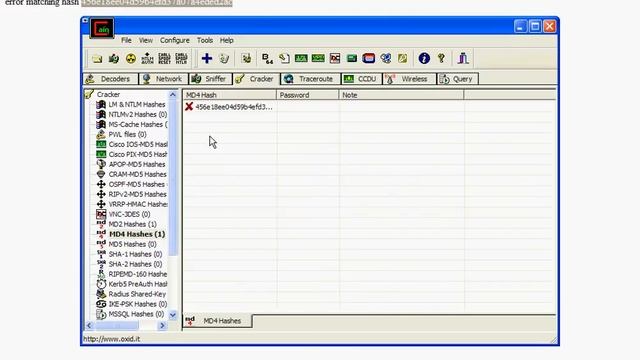Open the Configure menu
This screenshot has height=360, width=640.
(x=175, y=40)
